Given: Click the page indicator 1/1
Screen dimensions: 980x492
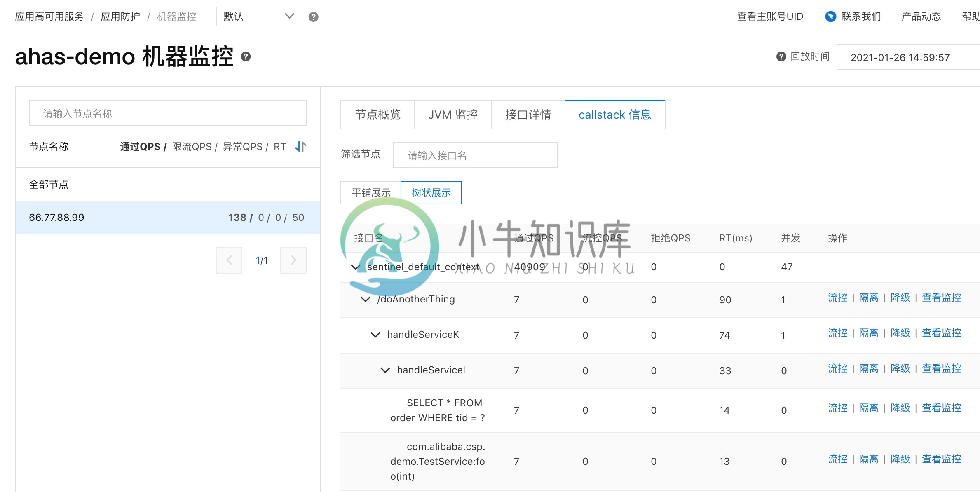Looking at the screenshot, I should click(x=262, y=260).
